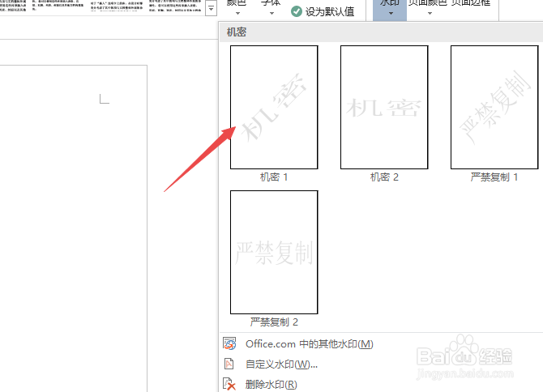Choose the 严禁复制 1 watermark thumbnail

coord(494,107)
